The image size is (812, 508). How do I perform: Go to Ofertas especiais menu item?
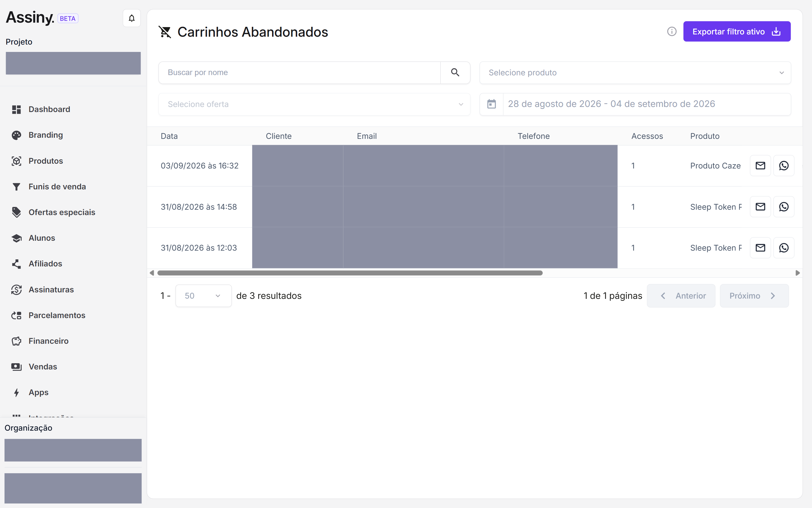(62, 212)
